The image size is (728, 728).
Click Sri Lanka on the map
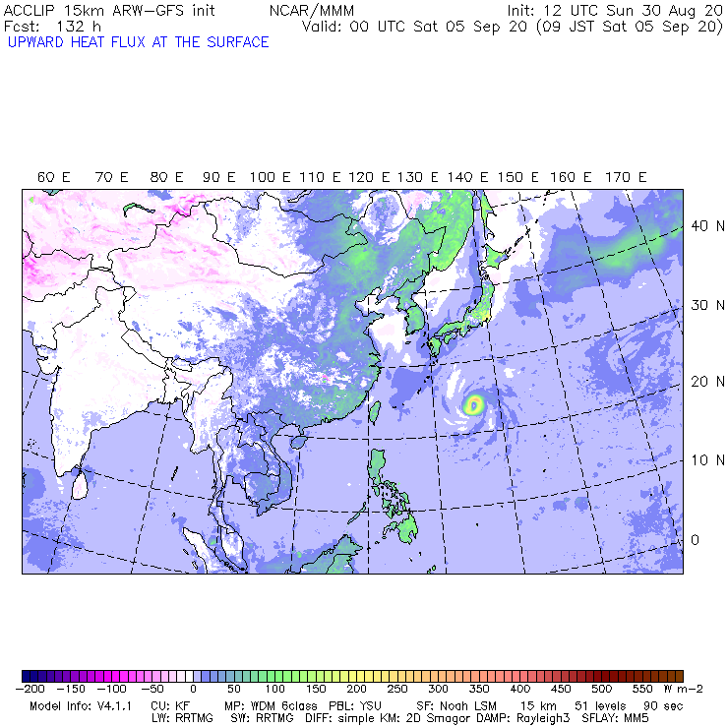click(80, 485)
